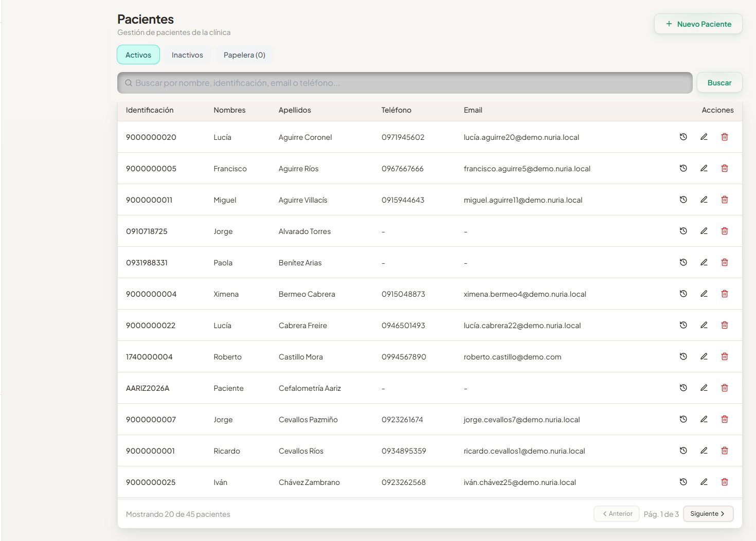Viewport: 756px width, 541px height.
Task: Delete Miguel Aguirre Villacís row
Action: point(724,200)
